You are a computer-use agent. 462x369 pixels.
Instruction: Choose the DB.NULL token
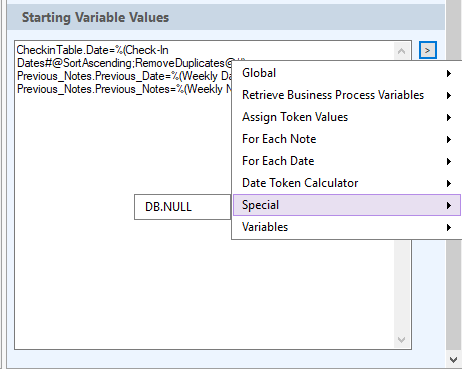point(182,207)
